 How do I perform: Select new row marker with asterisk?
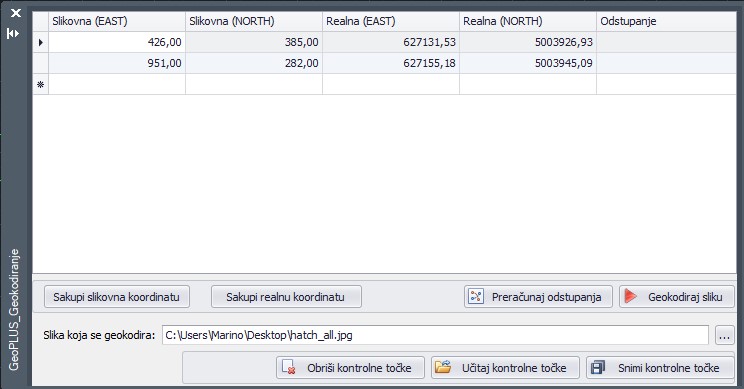41,84
